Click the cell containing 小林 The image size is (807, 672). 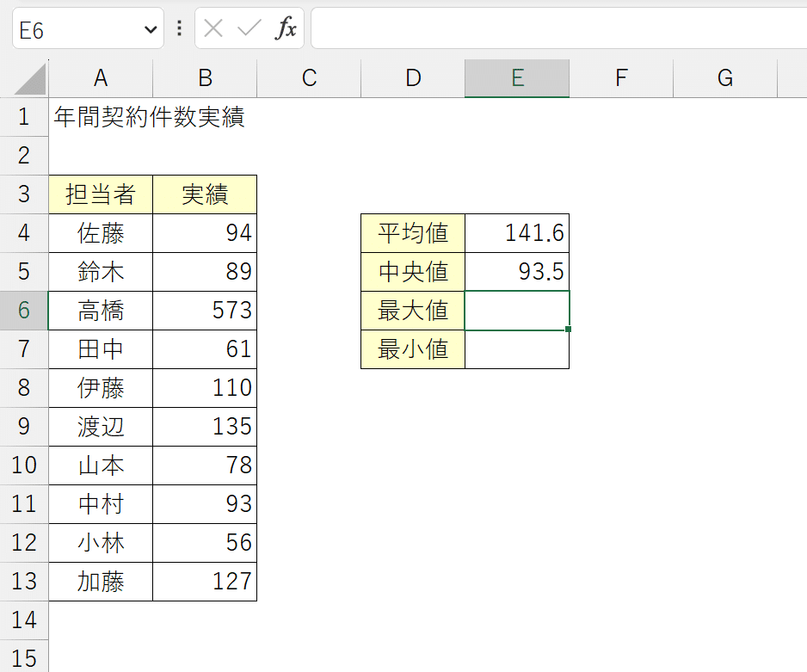[x=101, y=543]
